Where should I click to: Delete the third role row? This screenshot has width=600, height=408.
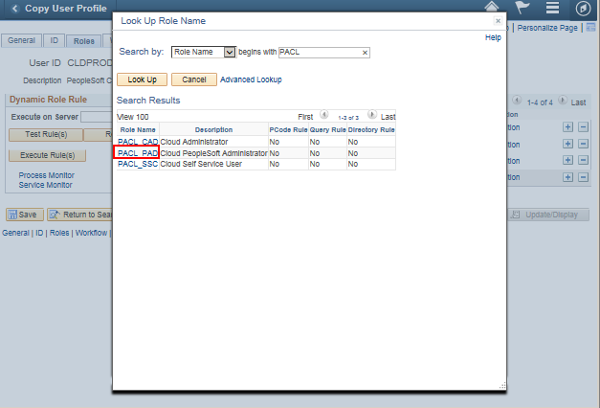click(x=583, y=160)
